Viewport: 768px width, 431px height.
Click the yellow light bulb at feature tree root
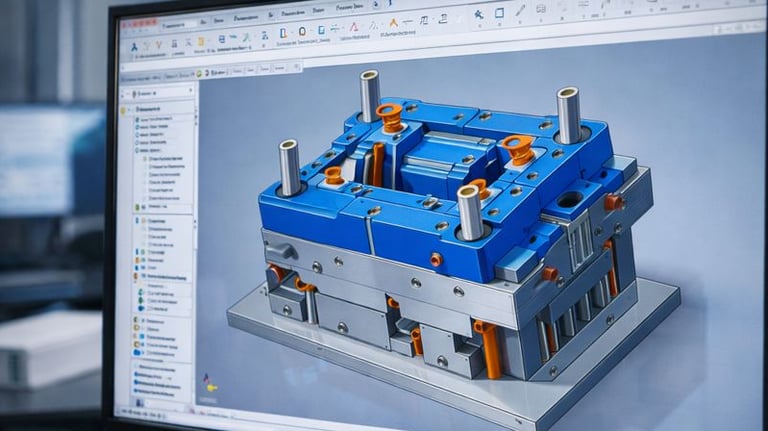point(124,111)
